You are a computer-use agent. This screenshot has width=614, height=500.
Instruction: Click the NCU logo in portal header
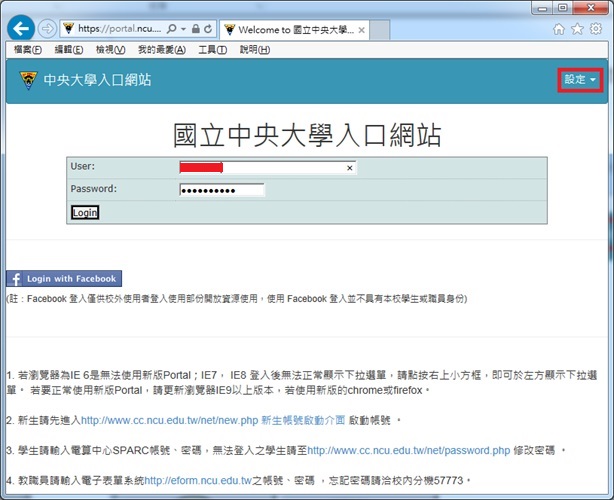point(27,80)
